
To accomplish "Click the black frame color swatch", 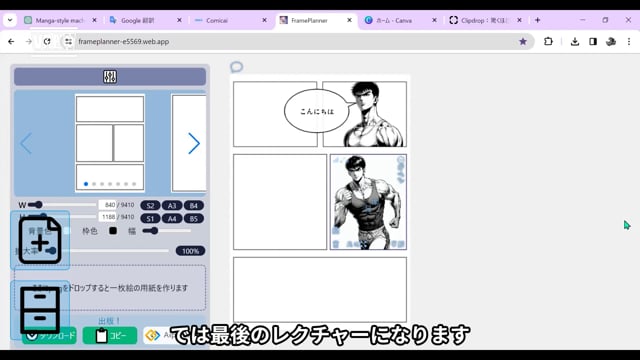I will [x=113, y=231].
